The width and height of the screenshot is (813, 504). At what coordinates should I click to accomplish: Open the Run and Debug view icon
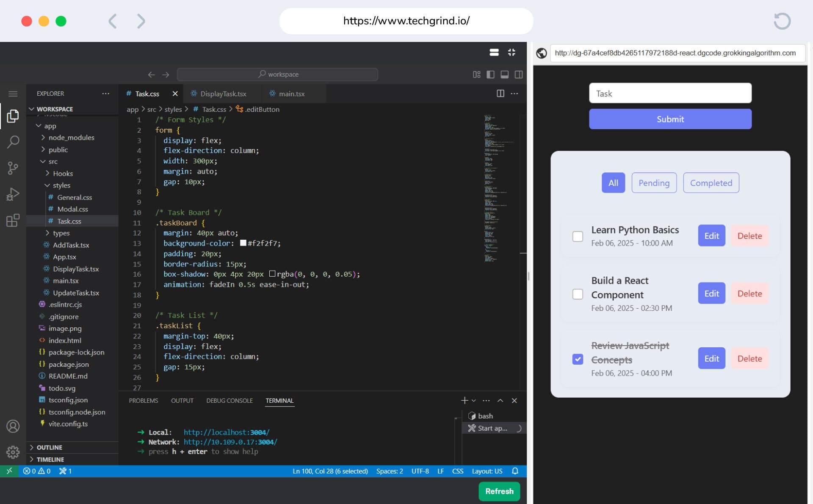tap(13, 194)
